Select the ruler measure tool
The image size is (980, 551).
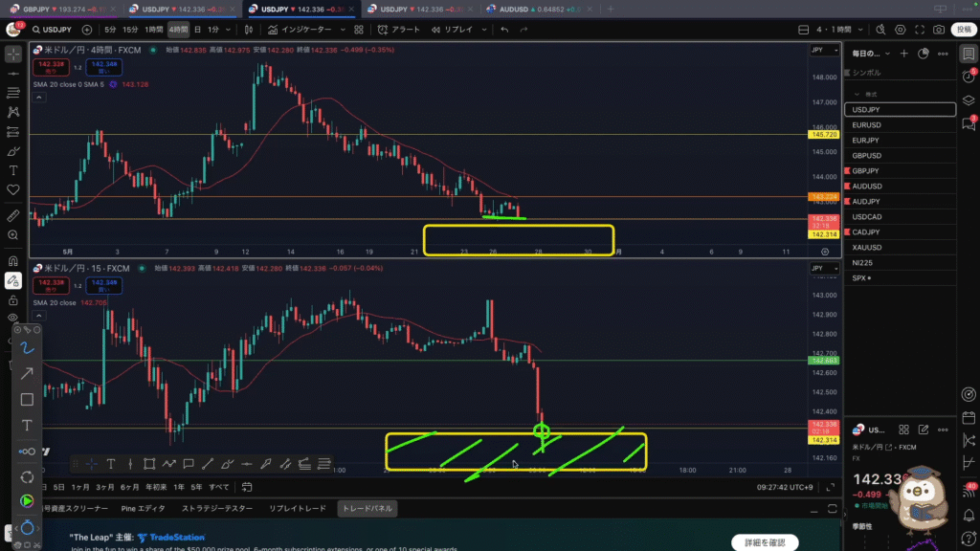tap(13, 215)
